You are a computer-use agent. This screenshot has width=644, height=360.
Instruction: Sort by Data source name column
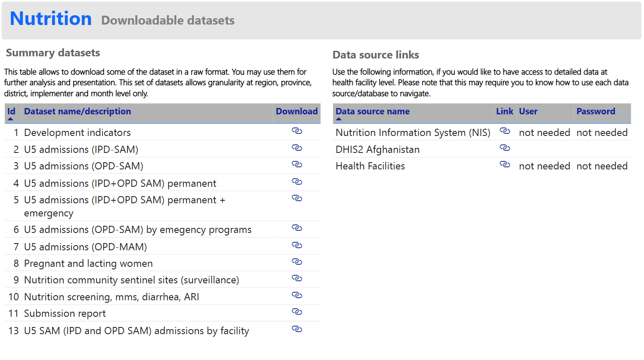click(373, 111)
